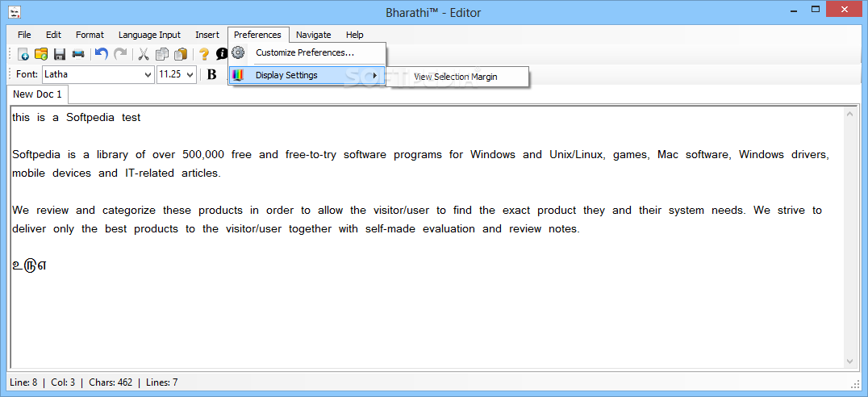Click the 'this is a Softpedia test' line
This screenshot has height=397, width=868.
pos(77,117)
